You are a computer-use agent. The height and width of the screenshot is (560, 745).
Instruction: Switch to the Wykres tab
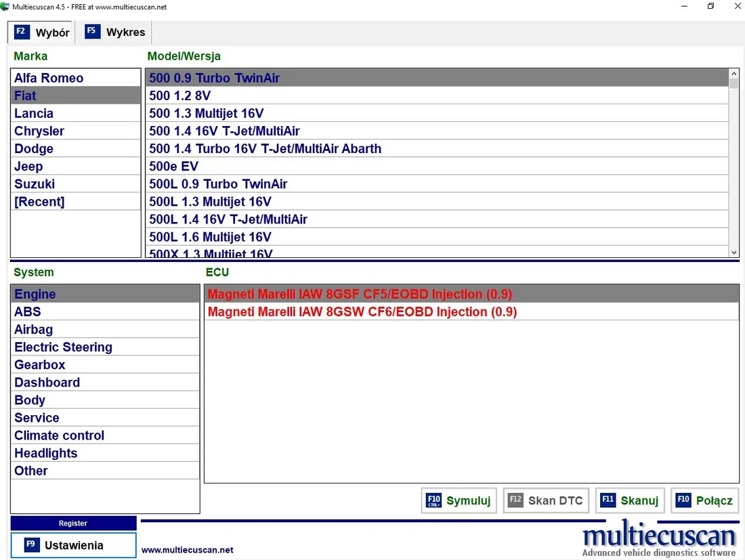(x=114, y=32)
